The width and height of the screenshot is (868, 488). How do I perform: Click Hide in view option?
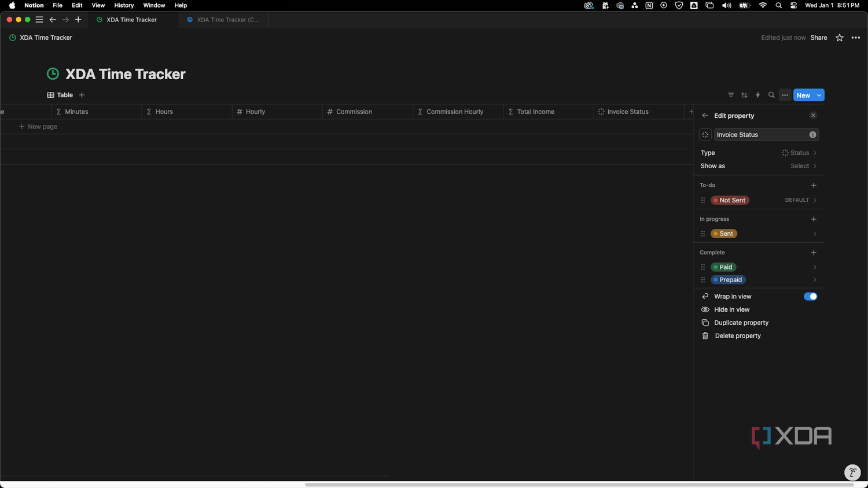759,309
